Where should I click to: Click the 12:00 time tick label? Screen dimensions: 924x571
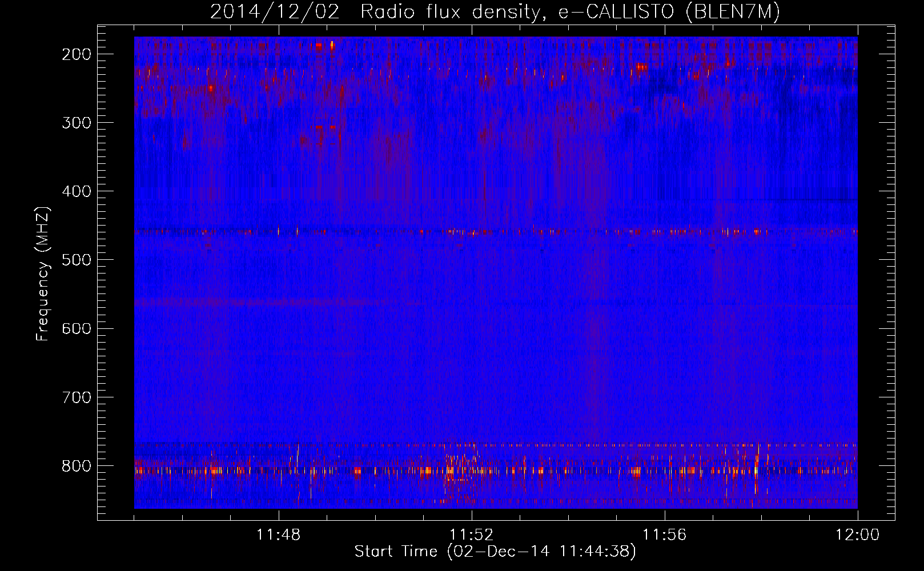tap(858, 535)
